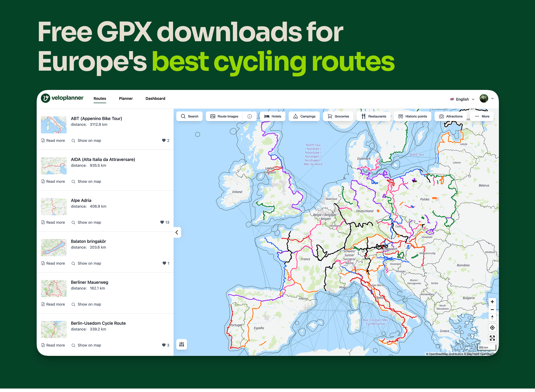The height and width of the screenshot is (392, 535).
Task: Zoom in on the map
Action: point(492,302)
